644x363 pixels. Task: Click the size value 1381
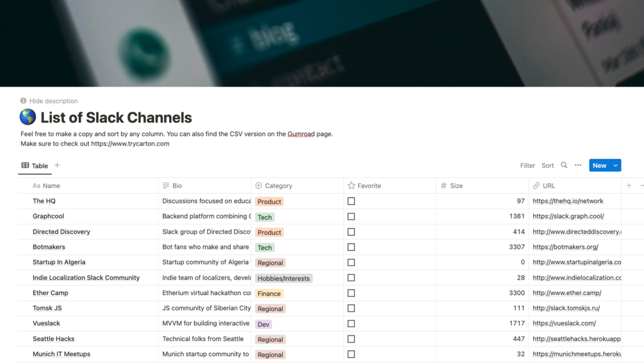click(516, 216)
